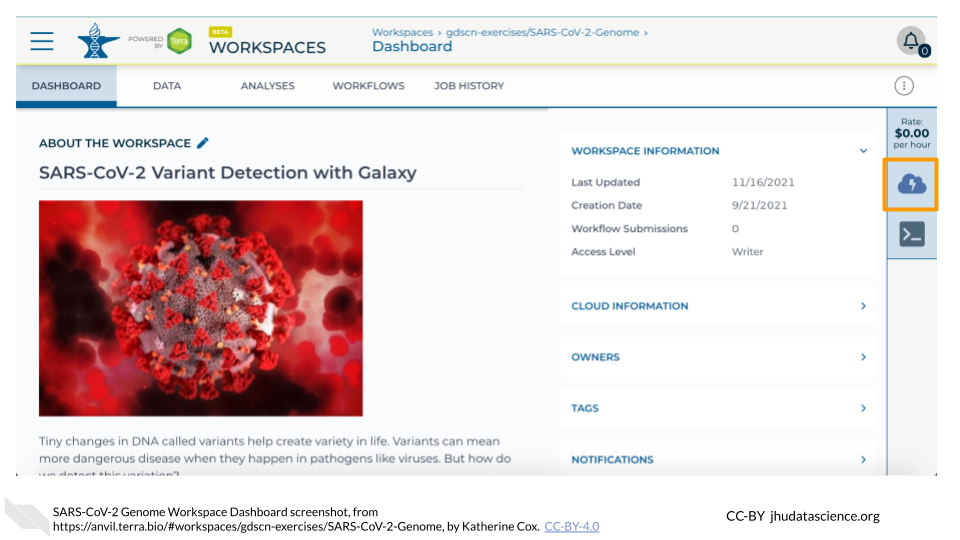Click the Workspaces breadcrumb link
Viewport: 960px width, 540px height.
[402, 32]
